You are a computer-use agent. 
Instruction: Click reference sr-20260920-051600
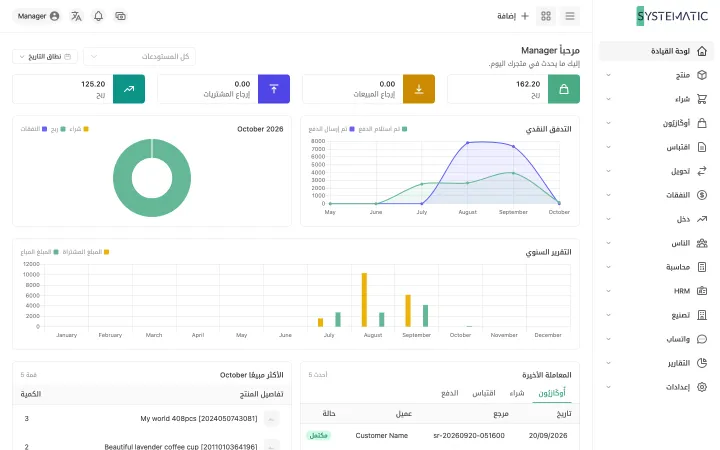click(469, 435)
